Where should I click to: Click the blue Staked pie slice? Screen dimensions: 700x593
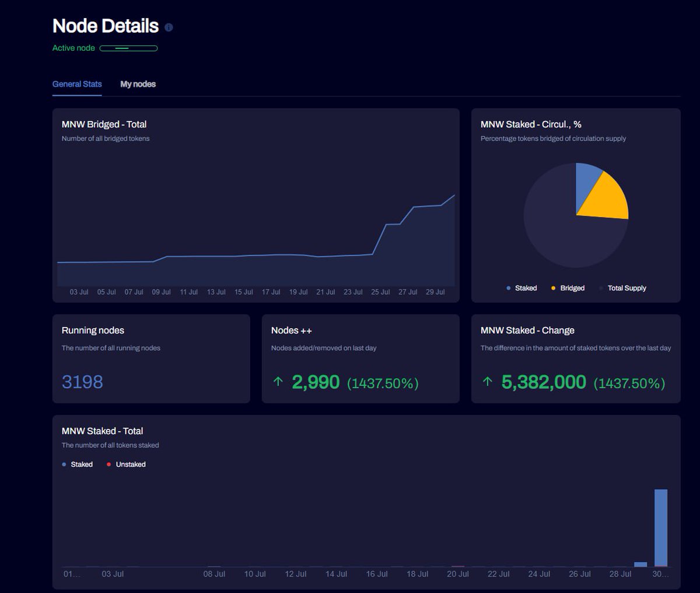point(586,184)
